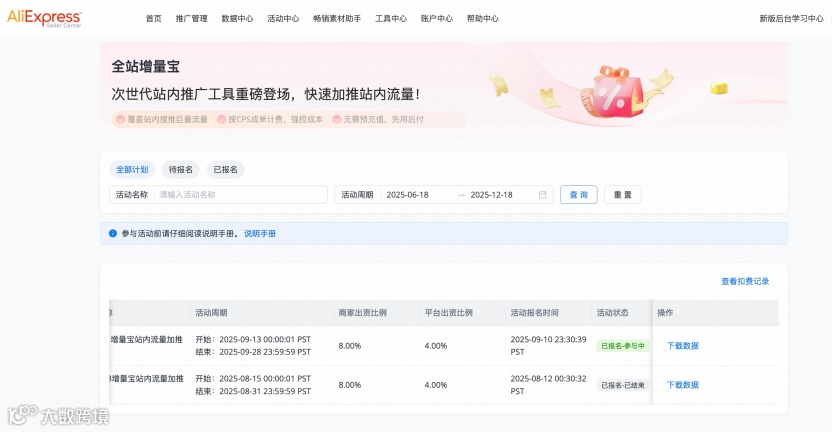Screen dimensions: 832x432
Task: Click the period cell starting 2025-08-15 00:00:01
Action: (253, 385)
